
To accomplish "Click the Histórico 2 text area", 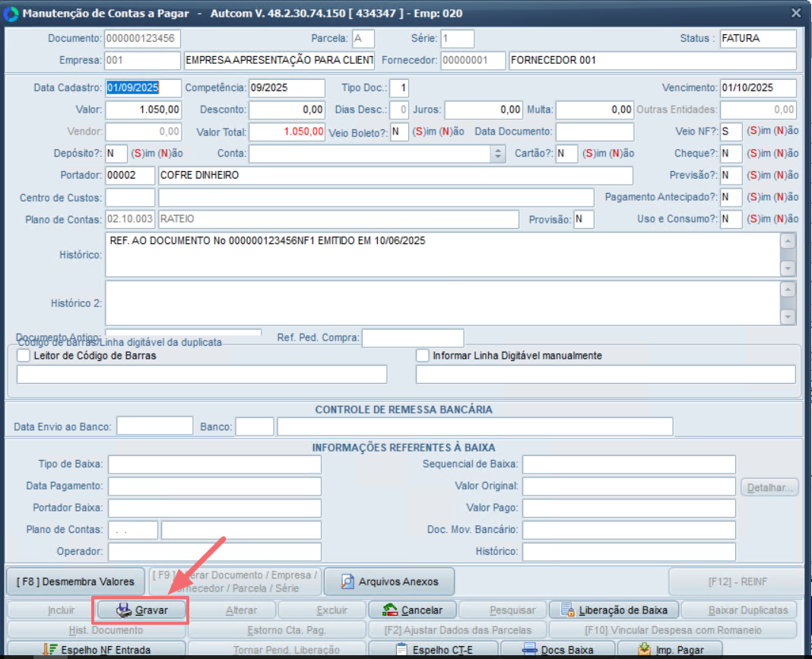I will (442, 303).
